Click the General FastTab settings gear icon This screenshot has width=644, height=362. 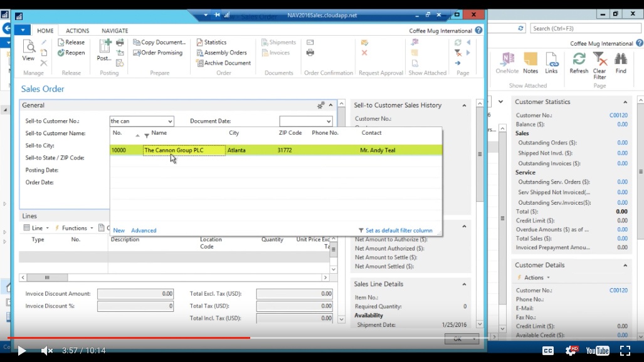[x=321, y=105]
